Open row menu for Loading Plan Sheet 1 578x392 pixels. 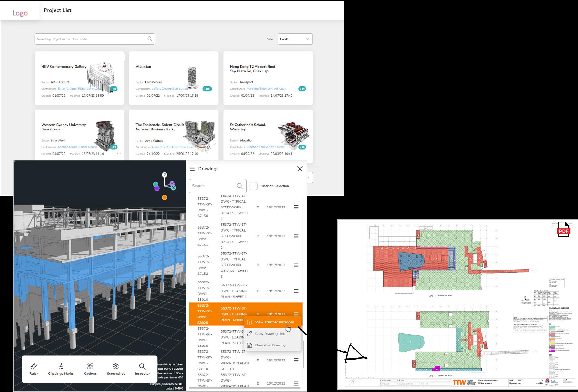coord(296,291)
